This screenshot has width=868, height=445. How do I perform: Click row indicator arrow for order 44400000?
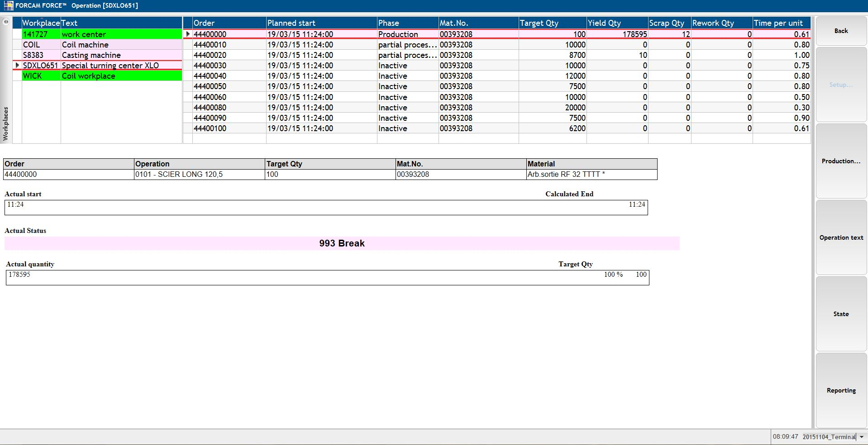point(188,34)
